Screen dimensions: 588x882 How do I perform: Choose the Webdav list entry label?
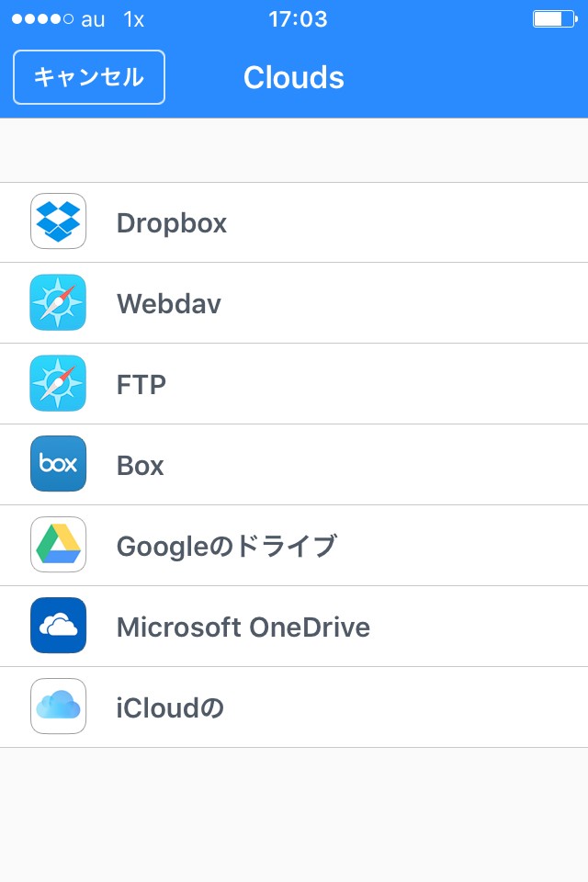point(169,304)
